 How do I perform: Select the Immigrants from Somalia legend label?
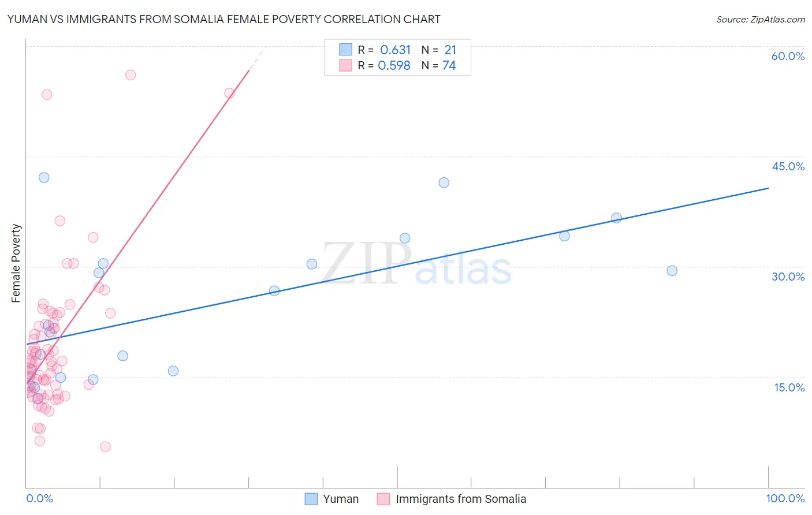[461, 499]
